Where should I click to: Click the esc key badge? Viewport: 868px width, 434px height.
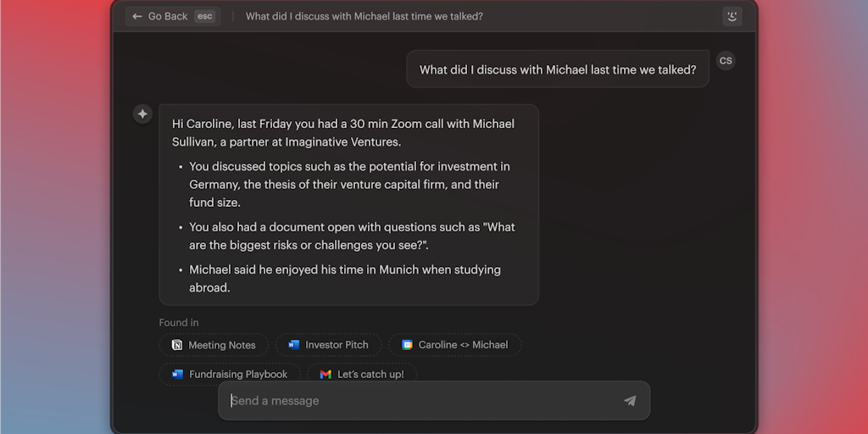tap(204, 16)
